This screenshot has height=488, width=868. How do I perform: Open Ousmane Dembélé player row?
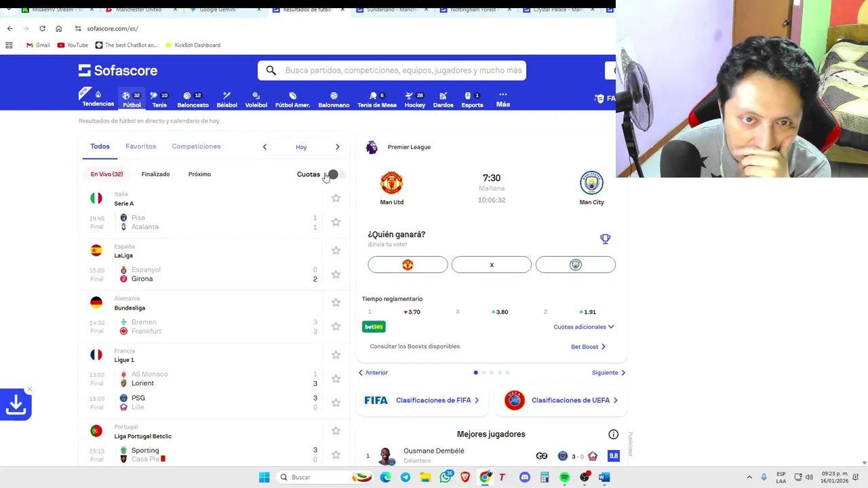tap(491, 455)
